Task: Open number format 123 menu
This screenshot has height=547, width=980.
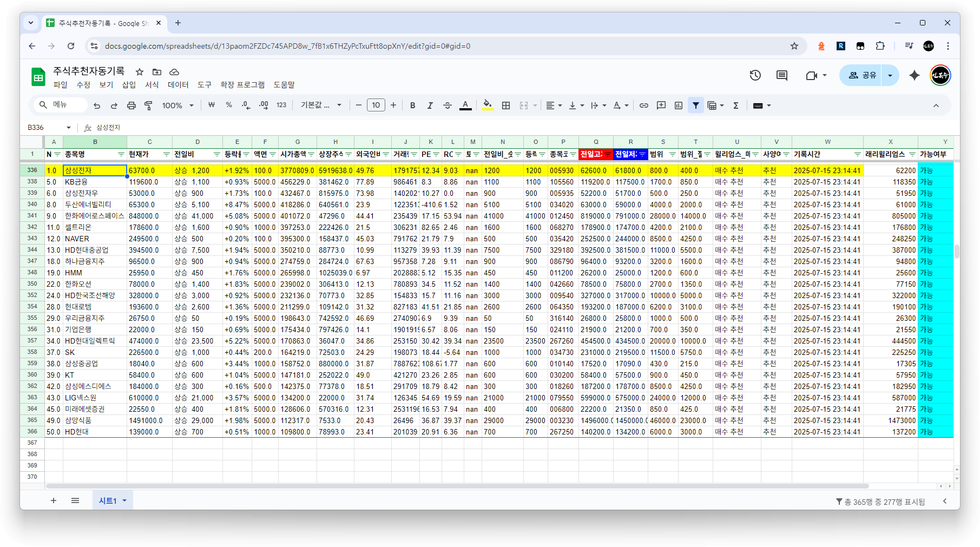Action: pyautogui.click(x=281, y=106)
